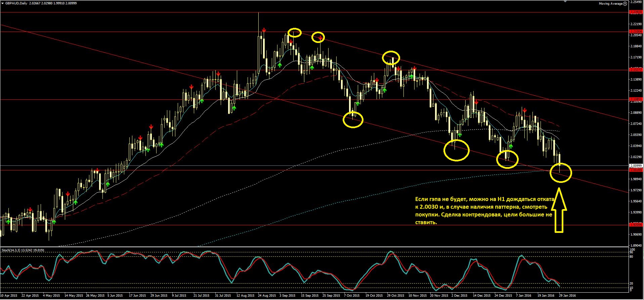Click the sad smiley expert advisor icon

[625, 4]
